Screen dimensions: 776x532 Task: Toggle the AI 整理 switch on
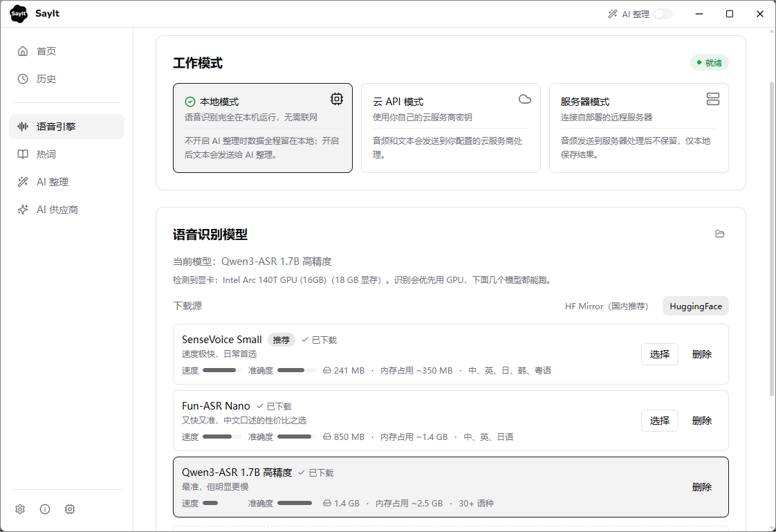663,14
